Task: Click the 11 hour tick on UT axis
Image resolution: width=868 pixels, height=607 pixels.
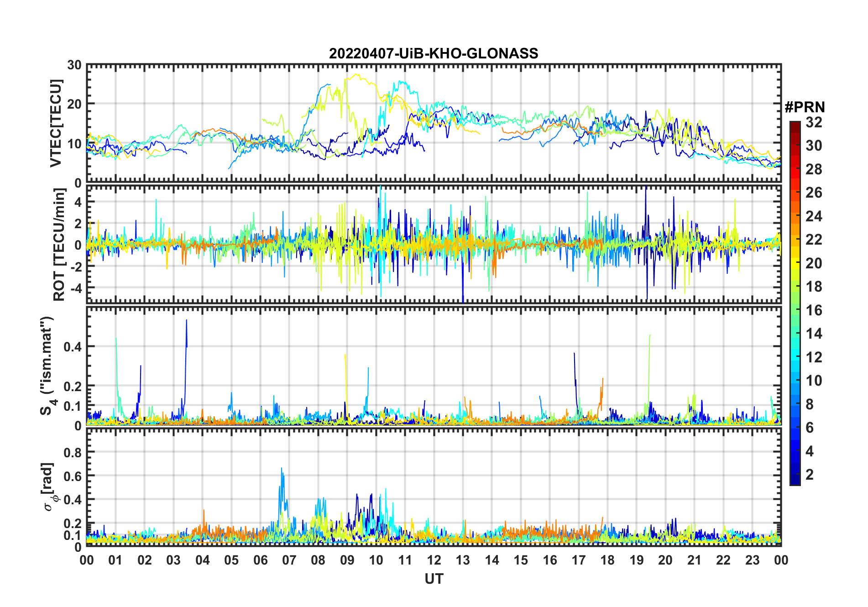Action: [x=405, y=560]
